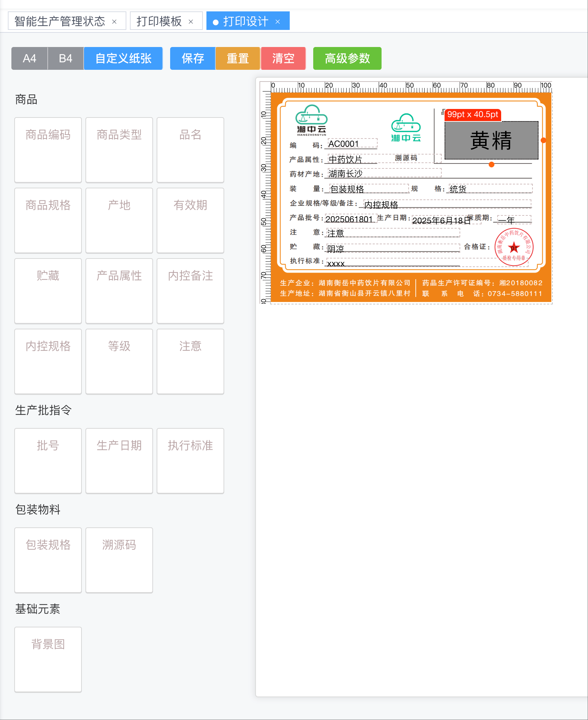The width and height of the screenshot is (588, 720).
Task: Select the 包装规格 field on label canvas
Action: 369,188
